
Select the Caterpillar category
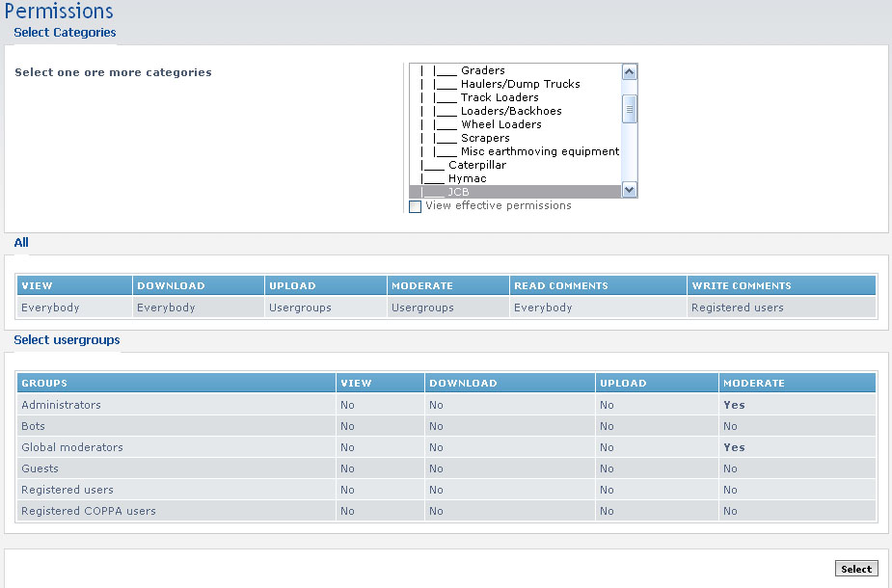point(476,165)
